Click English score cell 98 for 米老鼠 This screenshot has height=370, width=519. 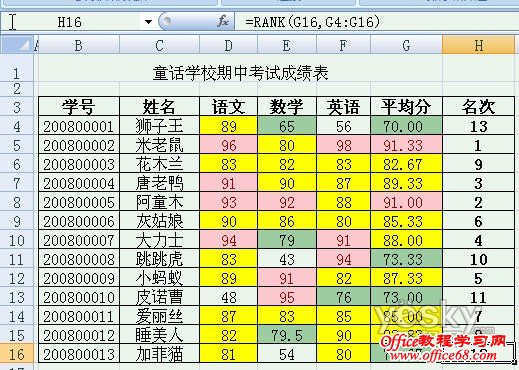[343, 145]
